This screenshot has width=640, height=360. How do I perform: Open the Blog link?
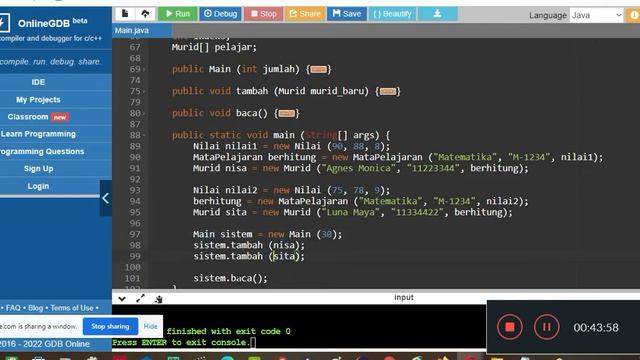(x=36, y=308)
